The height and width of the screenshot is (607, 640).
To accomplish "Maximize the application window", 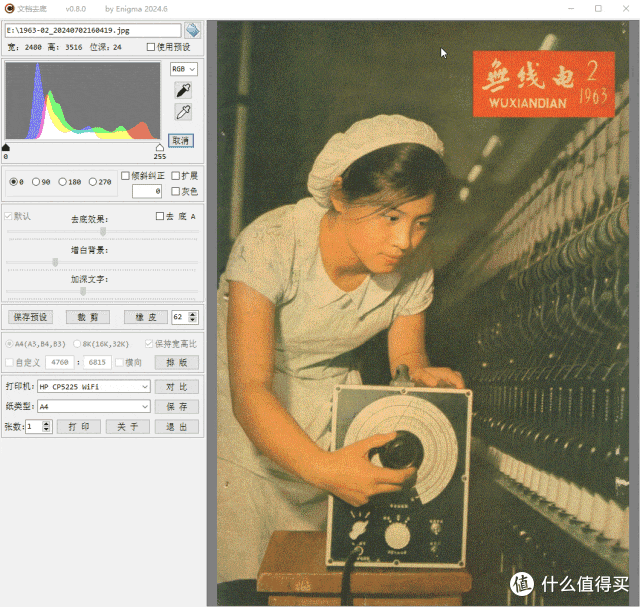I will click(x=598, y=9).
